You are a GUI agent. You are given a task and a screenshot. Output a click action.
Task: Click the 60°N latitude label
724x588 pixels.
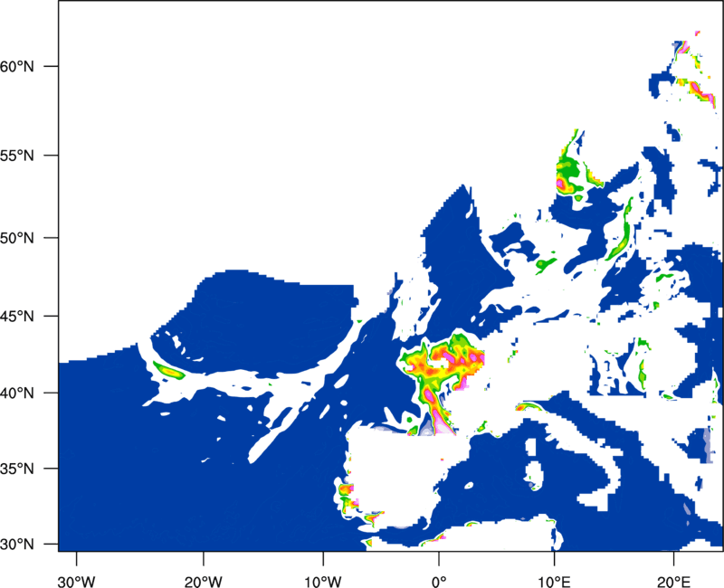coord(17,66)
